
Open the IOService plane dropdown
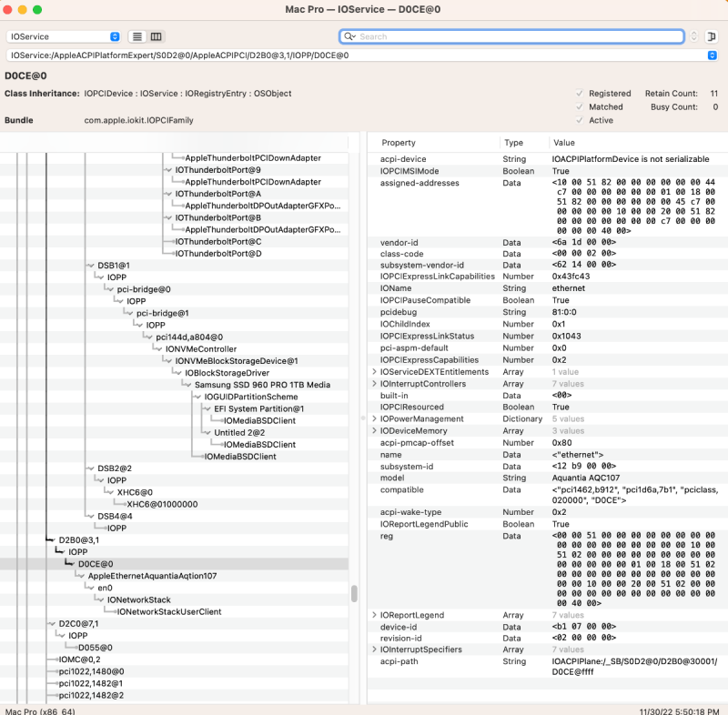point(64,36)
